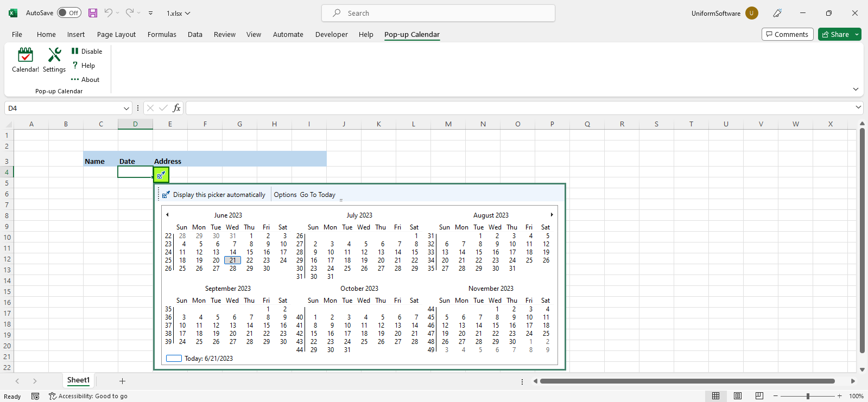This screenshot has height=402, width=868.
Task: Go to the next calendar month
Action: 552,215
